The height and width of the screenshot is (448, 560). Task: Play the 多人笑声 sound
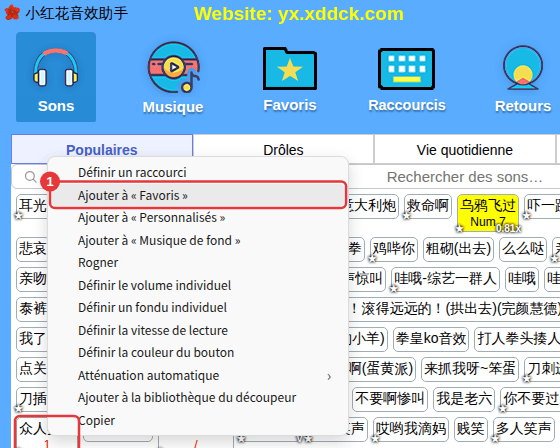click(523, 428)
